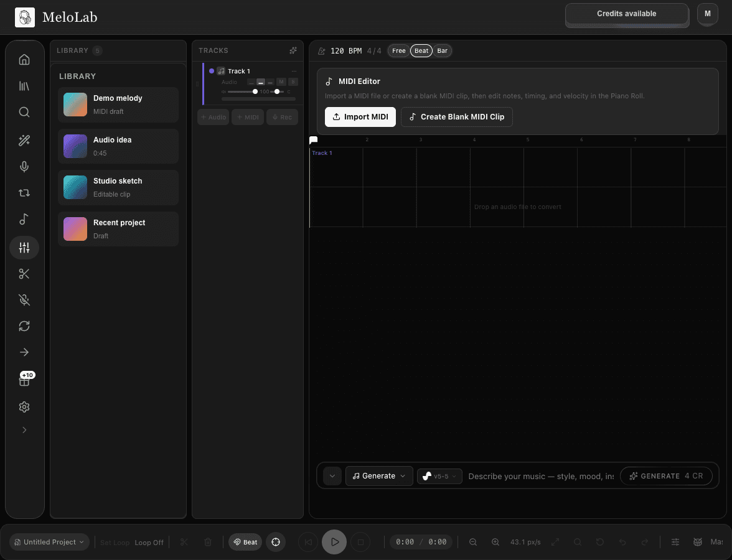Image resolution: width=732 pixels, height=560 pixels.
Task: Toggle the Beat snap button in bottom bar
Action: click(245, 542)
